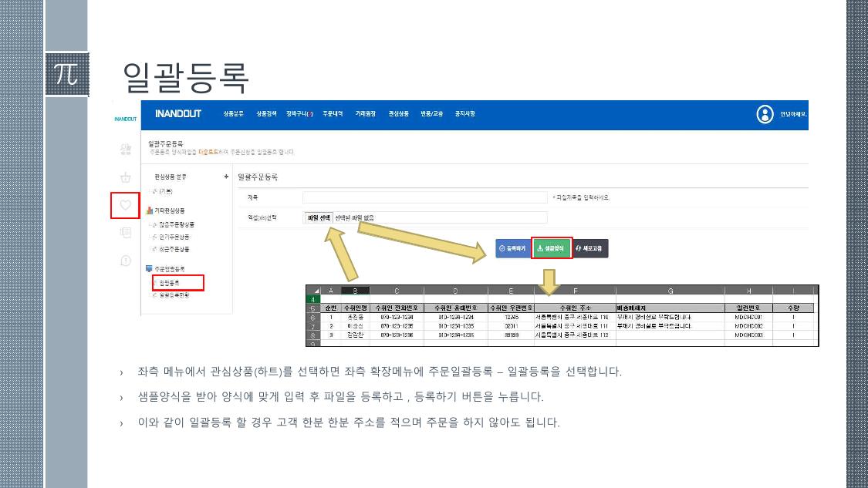This screenshot has width=868, height=488.
Task: Select column C header in the spreadsheet
Action: point(397,291)
